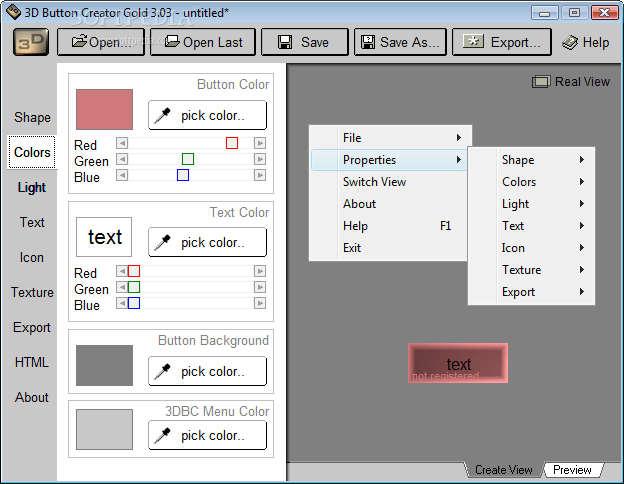Increase Text Color red with right arrow
This screenshot has height=484, width=624.
260,271
